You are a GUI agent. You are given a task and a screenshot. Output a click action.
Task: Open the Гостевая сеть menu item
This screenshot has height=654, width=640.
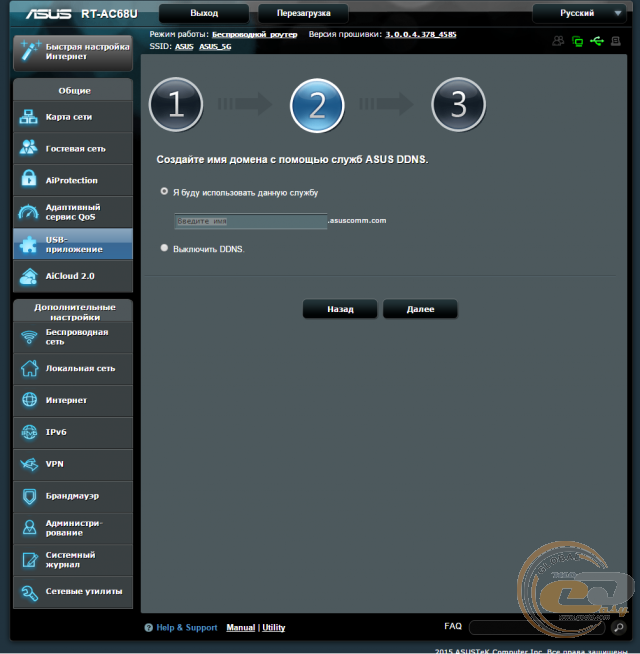coord(73,148)
